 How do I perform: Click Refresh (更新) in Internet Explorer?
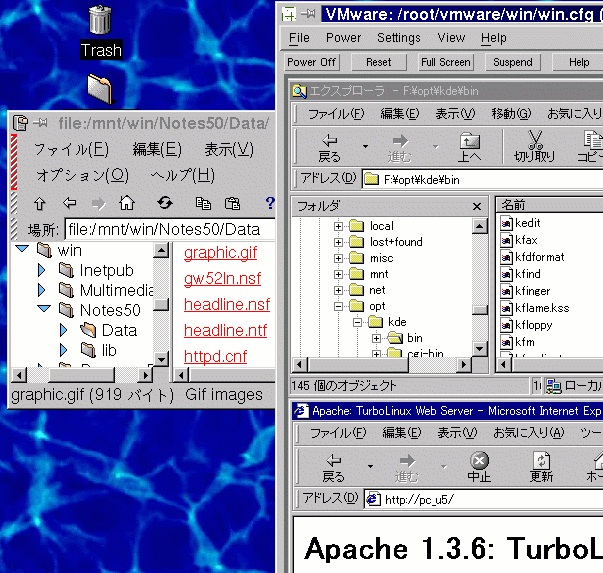click(x=541, y=467)
